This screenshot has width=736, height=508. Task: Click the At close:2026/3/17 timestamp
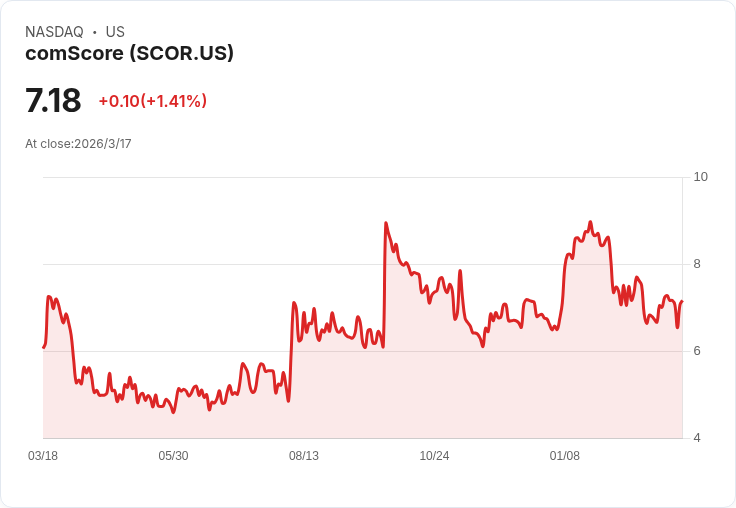(78, 144)
